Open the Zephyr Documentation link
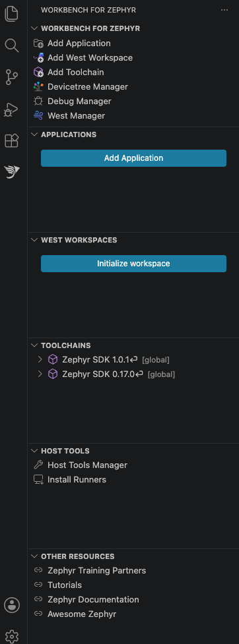The height and width of the screenshot is (644, 239). click(93, 600)
